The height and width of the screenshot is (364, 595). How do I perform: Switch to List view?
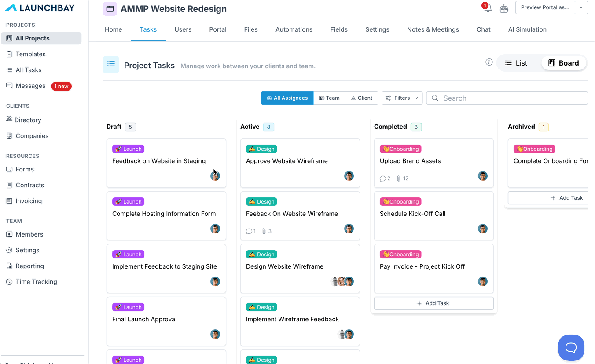516,63
